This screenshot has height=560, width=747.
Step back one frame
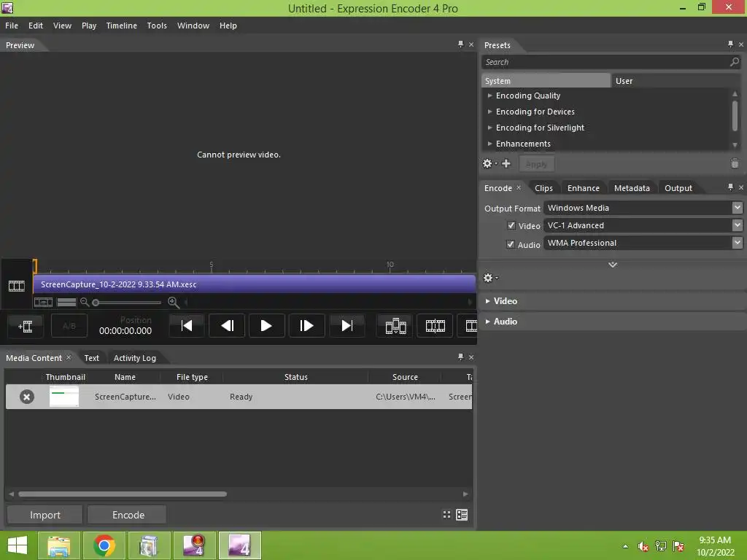point(227,326)
